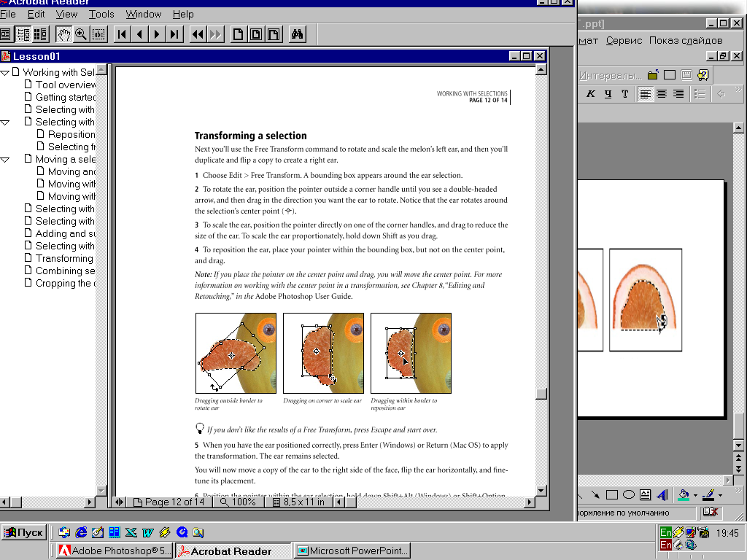Click bookmarks pane scroll right arrow

[90, 502]
